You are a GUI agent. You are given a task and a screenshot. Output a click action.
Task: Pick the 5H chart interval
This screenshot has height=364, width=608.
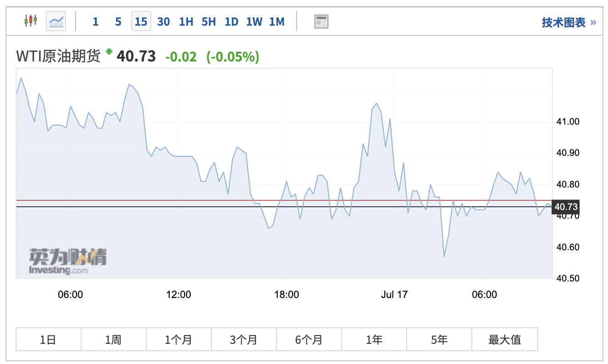[x=209, y=22]
